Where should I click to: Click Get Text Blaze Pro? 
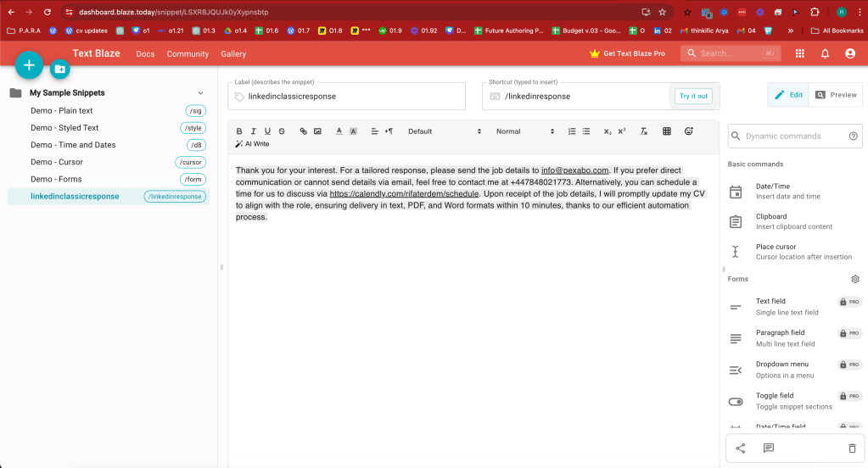tap(628, 53)
